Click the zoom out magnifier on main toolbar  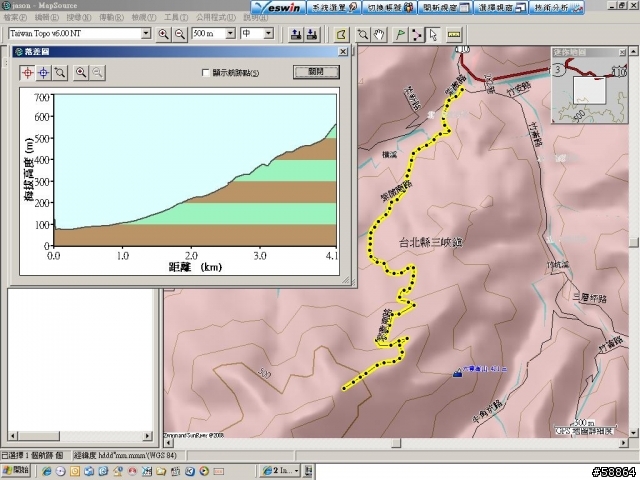click(180, 34)
